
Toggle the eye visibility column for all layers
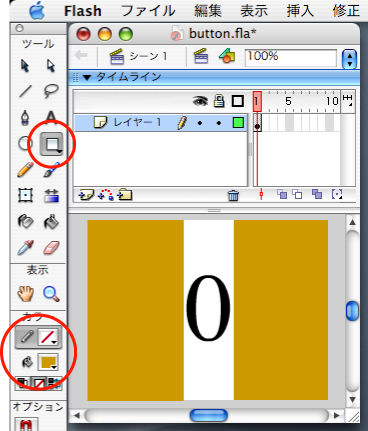coord(200,101)
